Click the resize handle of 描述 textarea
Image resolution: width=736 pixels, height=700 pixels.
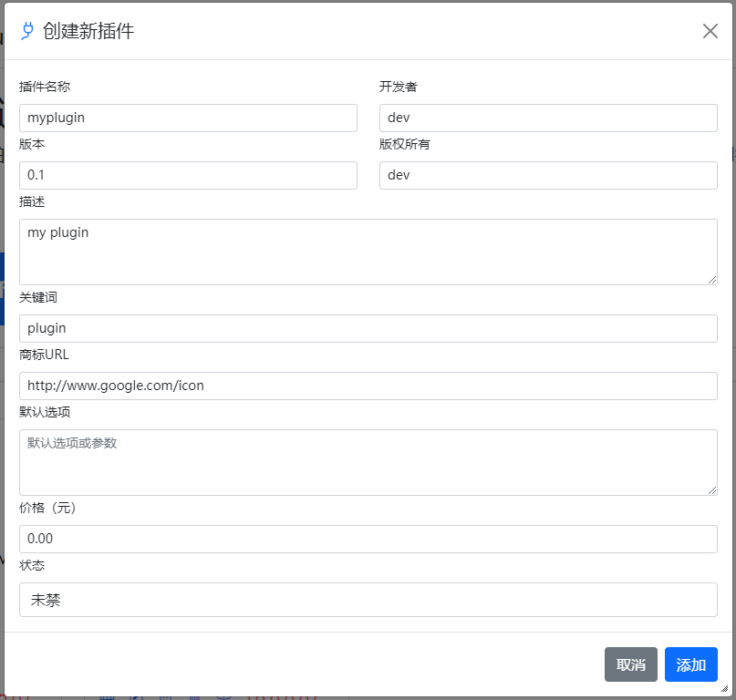[713, 281]
